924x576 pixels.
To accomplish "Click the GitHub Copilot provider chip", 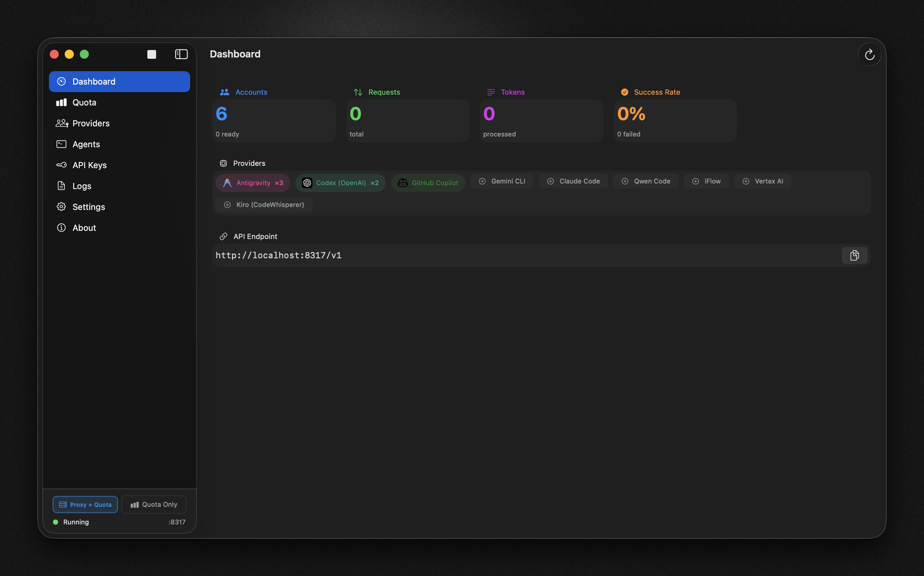I will 428,183.
